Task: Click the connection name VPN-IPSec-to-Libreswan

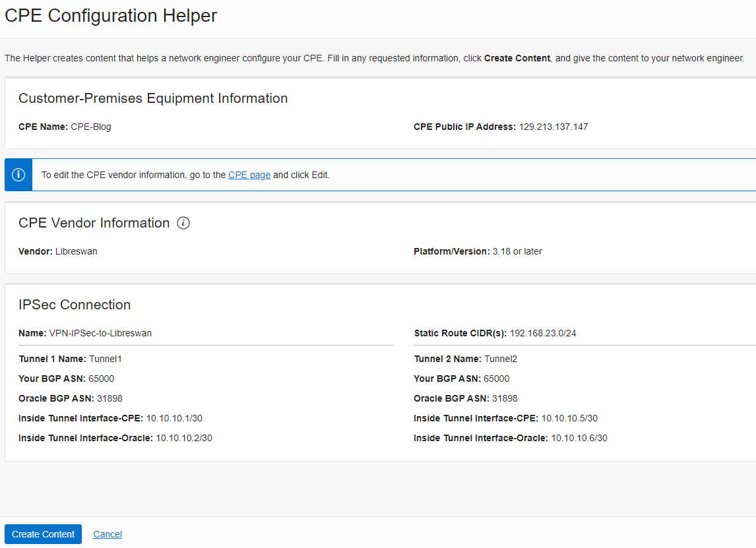Action: pos(100,333)
